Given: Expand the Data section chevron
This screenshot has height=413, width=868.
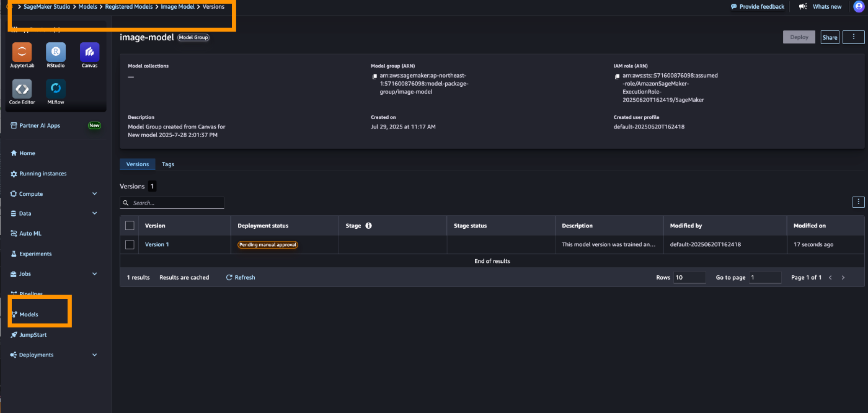Looking at the screenshot, I should (x=95, y=213).
